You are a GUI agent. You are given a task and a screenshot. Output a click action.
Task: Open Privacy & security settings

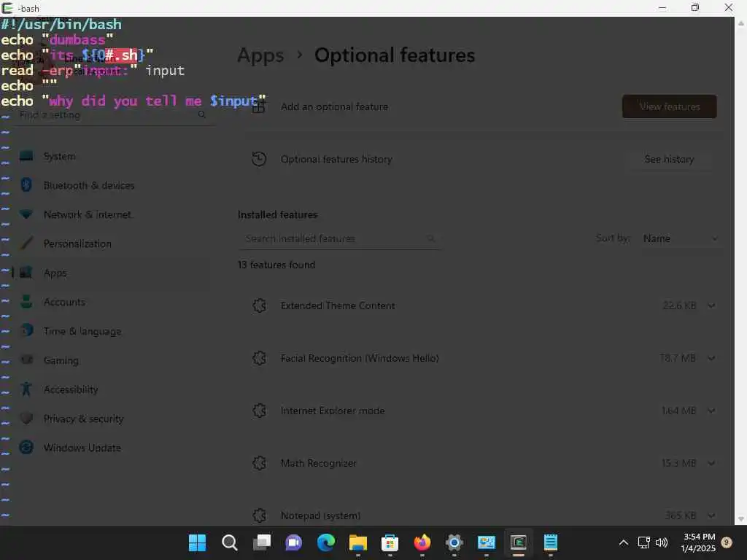tap(83, 419)
